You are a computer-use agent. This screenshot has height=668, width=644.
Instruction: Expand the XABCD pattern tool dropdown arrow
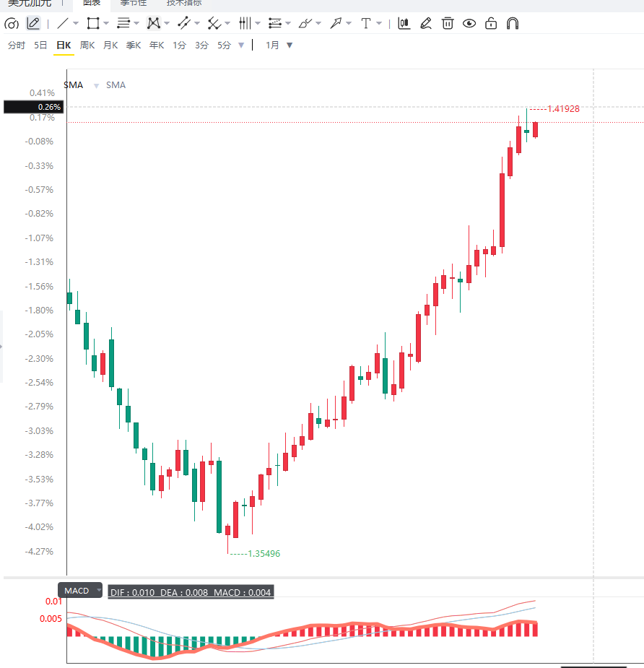(167, 23)
